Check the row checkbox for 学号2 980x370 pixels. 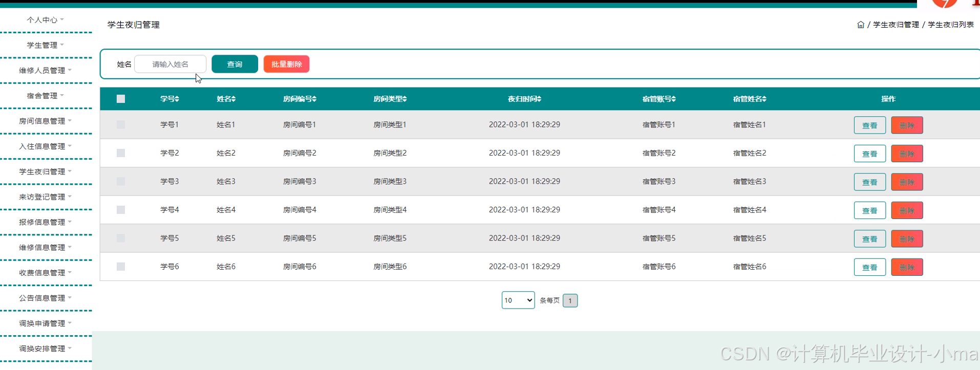(121, 153)
